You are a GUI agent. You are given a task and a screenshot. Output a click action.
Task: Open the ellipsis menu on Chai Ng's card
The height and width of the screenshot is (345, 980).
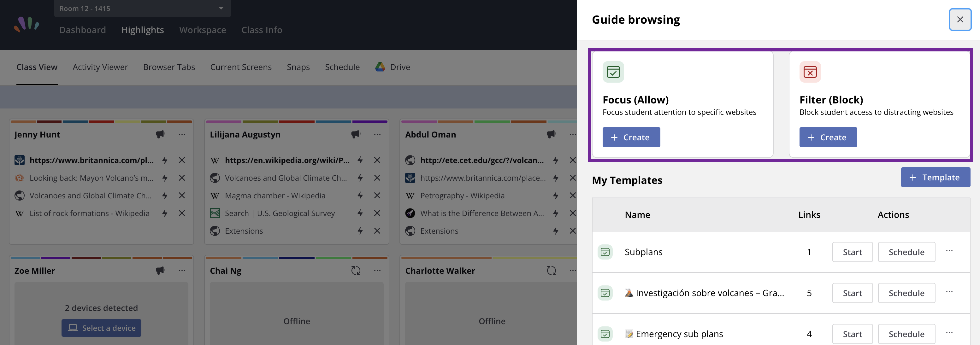point(377,271)
